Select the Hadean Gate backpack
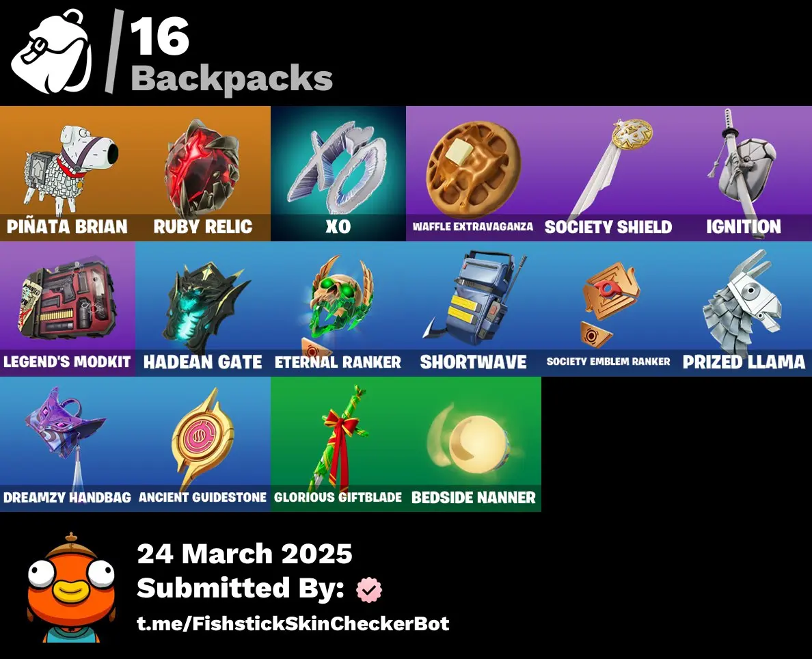The image size is (812, 659). 203,309
